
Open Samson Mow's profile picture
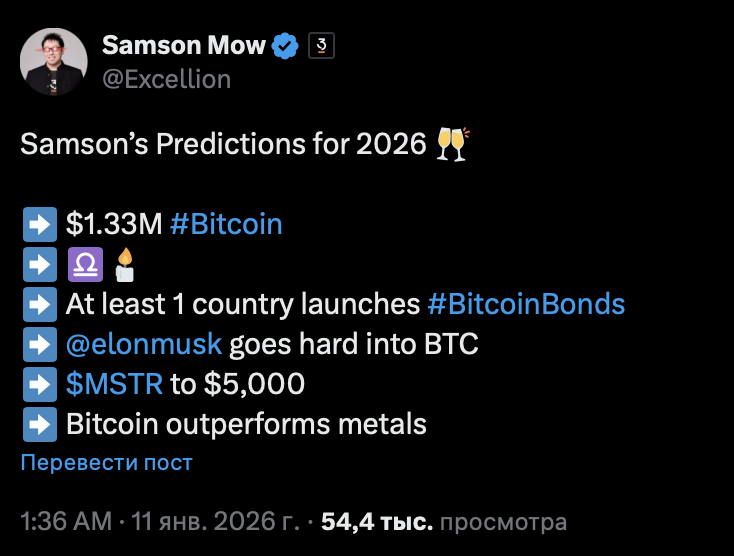pos(53,62)
